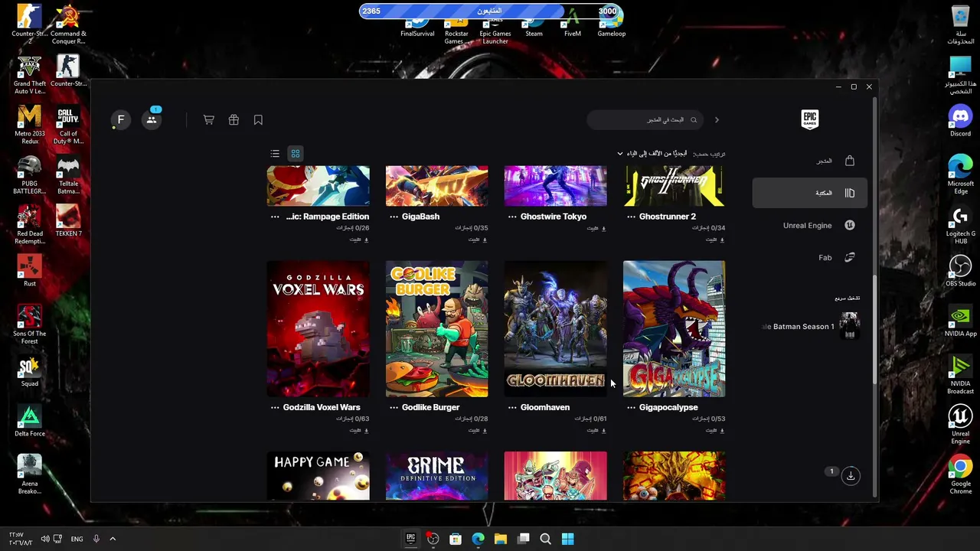
Task: Open the wishlist bookmark icon
Action: point(258,120)
